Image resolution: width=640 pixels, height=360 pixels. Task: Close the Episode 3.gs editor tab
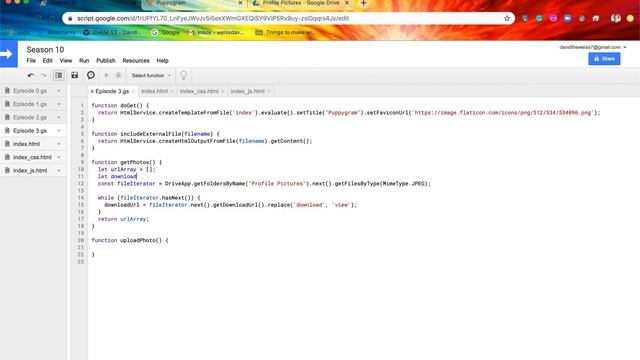click(x=133, y=91)
